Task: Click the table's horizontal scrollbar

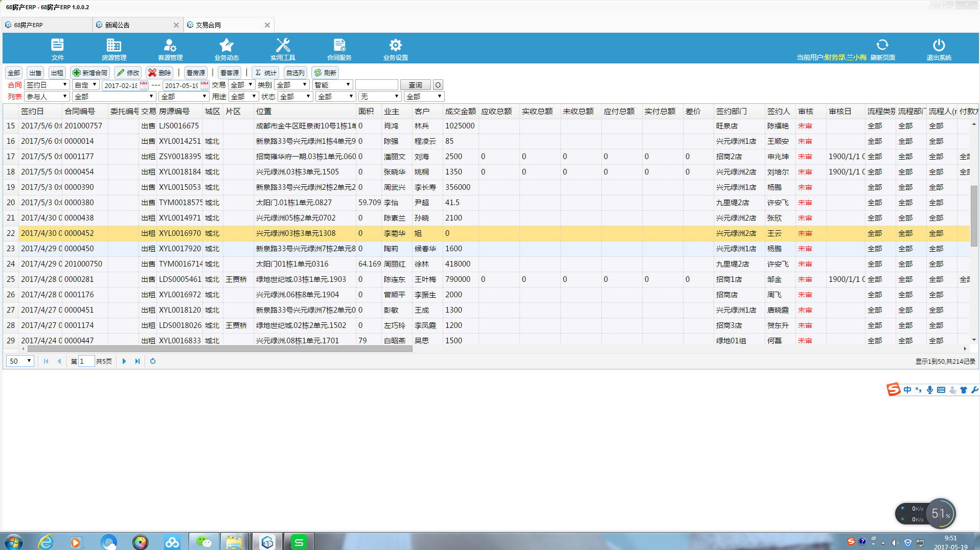Action: pyautogui.click(x=220, y=349)
